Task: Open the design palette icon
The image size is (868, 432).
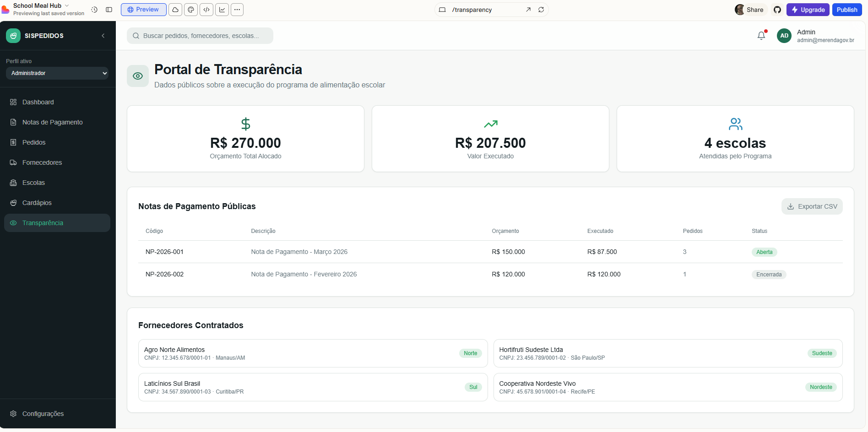Action: (191, 10)
